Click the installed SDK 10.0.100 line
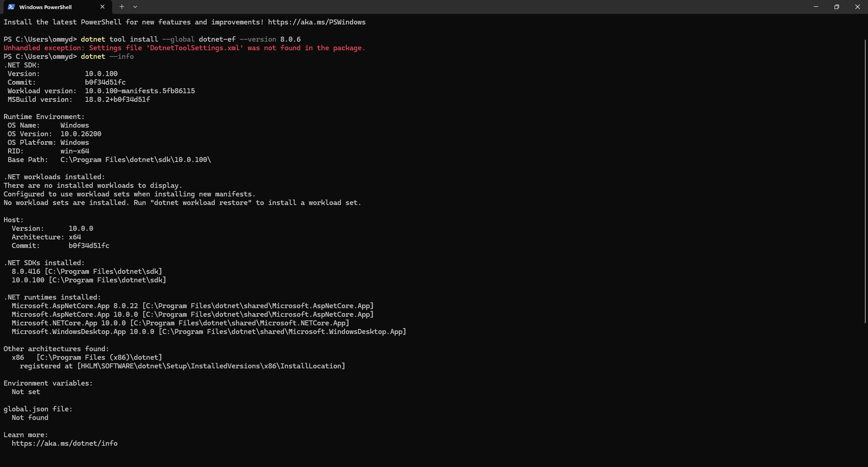 click(x=89, y=280)
